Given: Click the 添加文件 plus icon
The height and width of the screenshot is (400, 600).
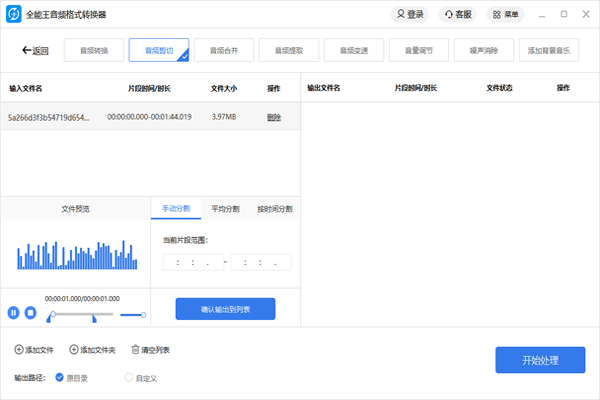Looking at the screenshot, I should point(19,350).
